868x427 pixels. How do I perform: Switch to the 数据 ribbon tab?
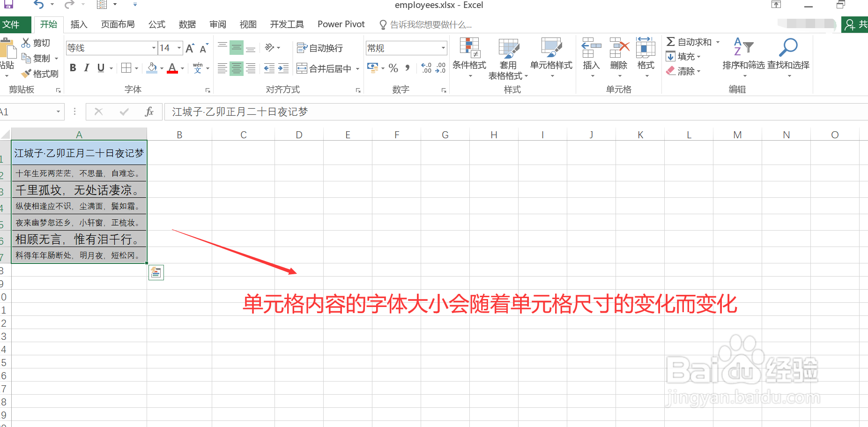point(187,24)
